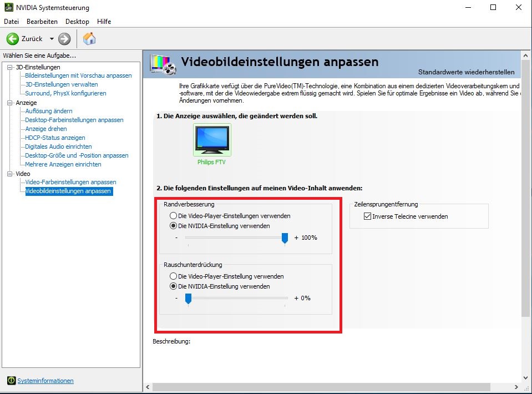Click the Systeminformationen icon
Viewport: 532px width, 394px height.
11,381
